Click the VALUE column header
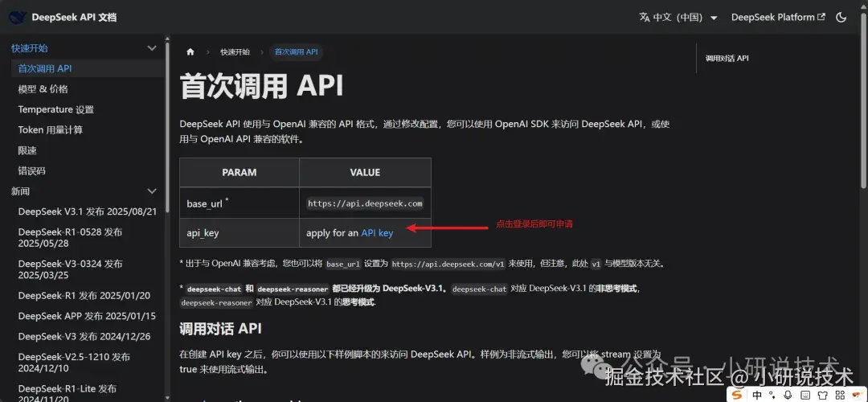 point(366,172)
